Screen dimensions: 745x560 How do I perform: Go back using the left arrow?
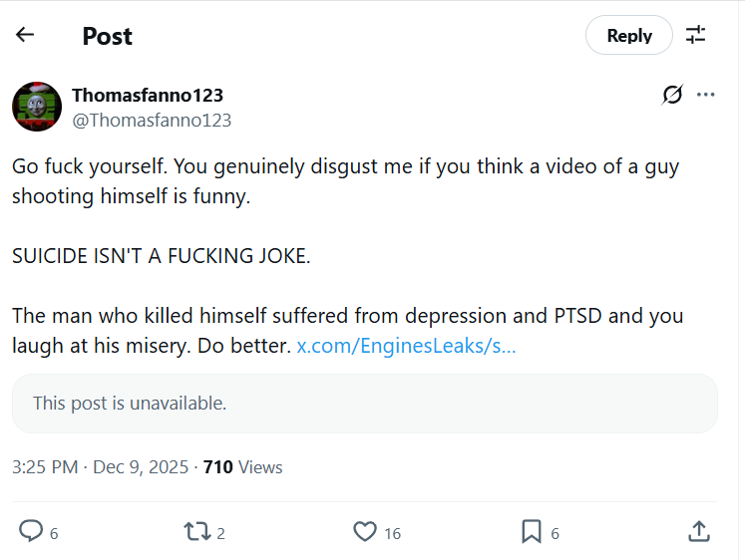(x=25, y=35)
